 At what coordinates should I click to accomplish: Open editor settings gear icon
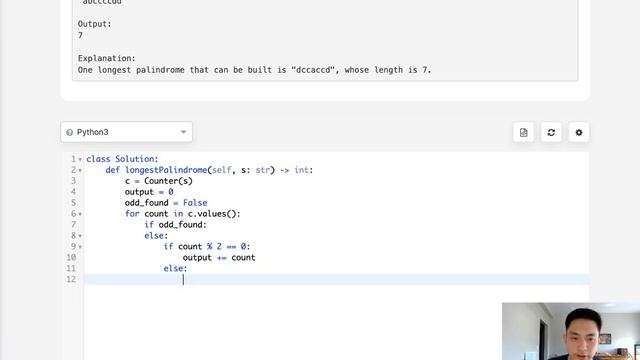pos(579,133)
